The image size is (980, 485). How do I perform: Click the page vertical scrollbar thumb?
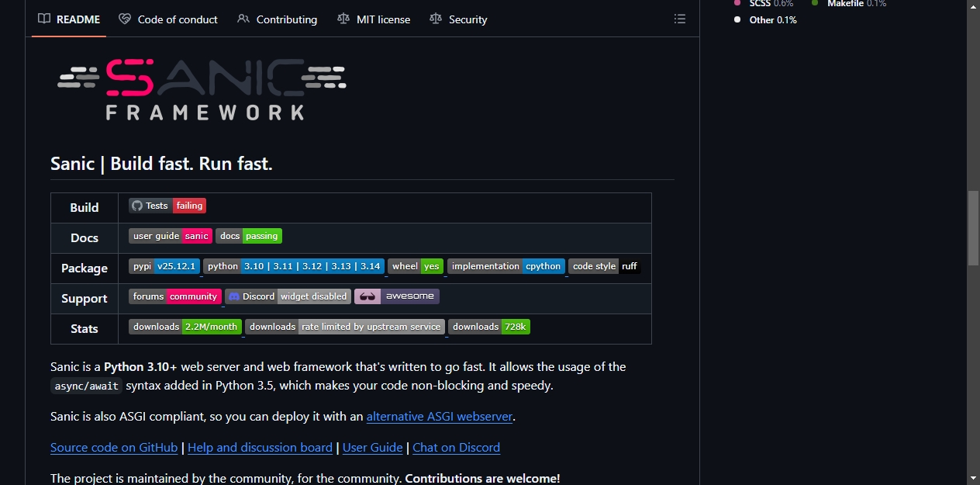pyautogui.click(x=973, y=228)
